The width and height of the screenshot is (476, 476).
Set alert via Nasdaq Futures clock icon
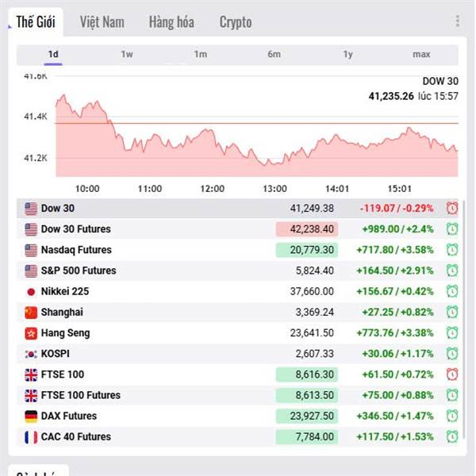coord(452,250)
